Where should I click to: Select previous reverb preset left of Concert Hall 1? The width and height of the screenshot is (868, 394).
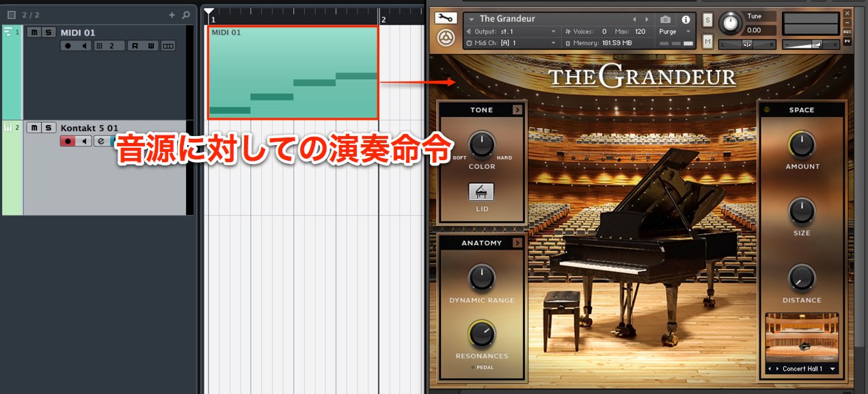point(770,369)
